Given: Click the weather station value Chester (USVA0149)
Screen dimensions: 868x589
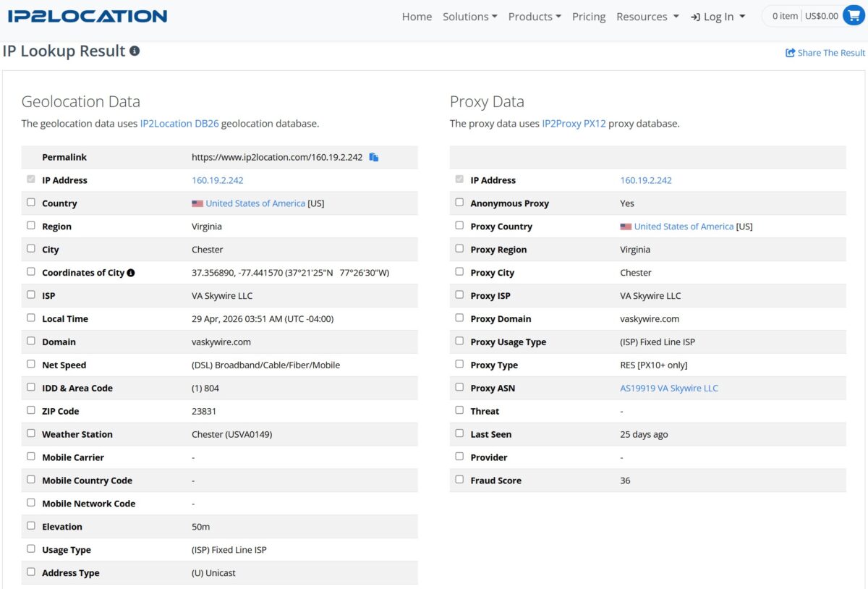Looking at the screenshot, I should tap(232, 434).
